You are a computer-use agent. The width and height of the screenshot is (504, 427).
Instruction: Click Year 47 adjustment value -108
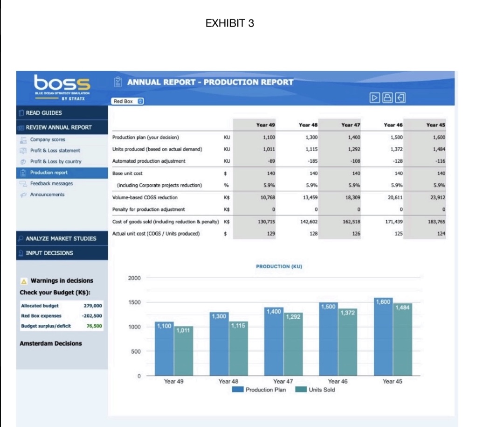[x=355, y=161]
